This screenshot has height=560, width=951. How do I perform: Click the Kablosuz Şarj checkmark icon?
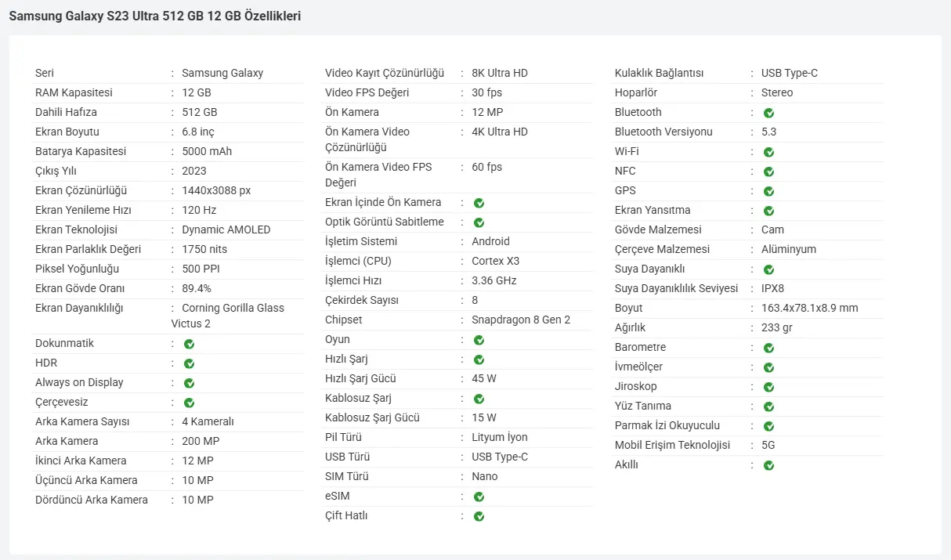tap(479, 399)
